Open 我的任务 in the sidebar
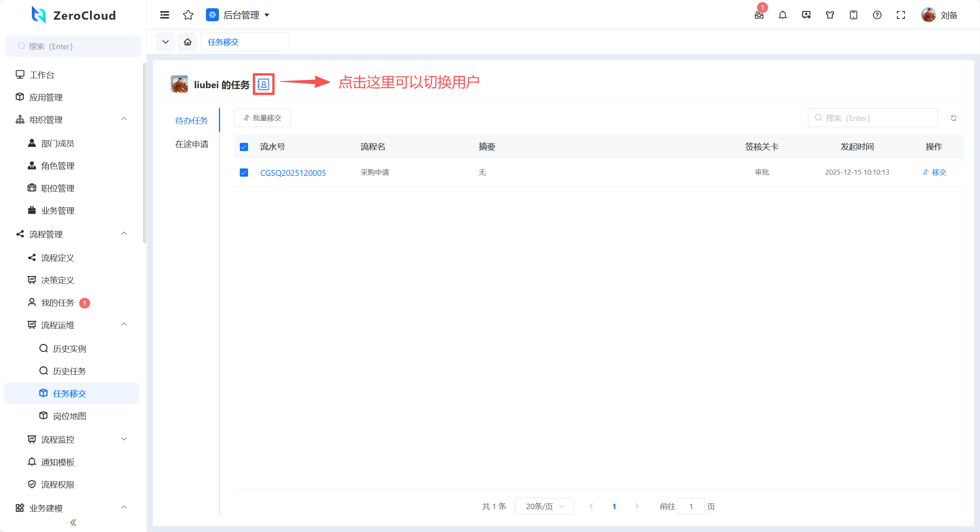Image resolution: width=980 pixels, height=532 pixels. tap(57, 303)
